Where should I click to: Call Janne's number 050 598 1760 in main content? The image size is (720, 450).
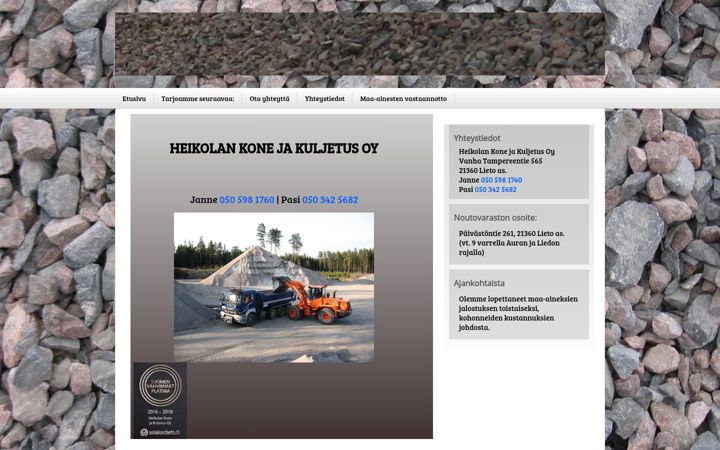coord(247,200)
